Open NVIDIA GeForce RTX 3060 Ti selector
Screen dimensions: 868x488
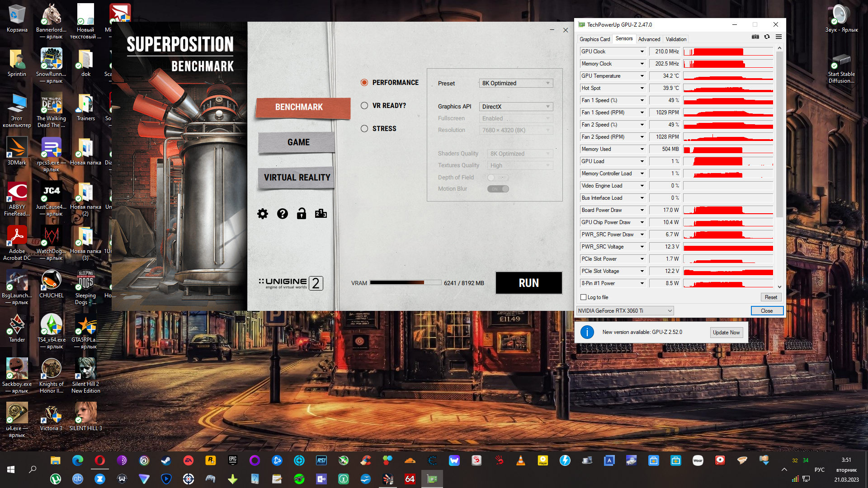tap(625, 311)
